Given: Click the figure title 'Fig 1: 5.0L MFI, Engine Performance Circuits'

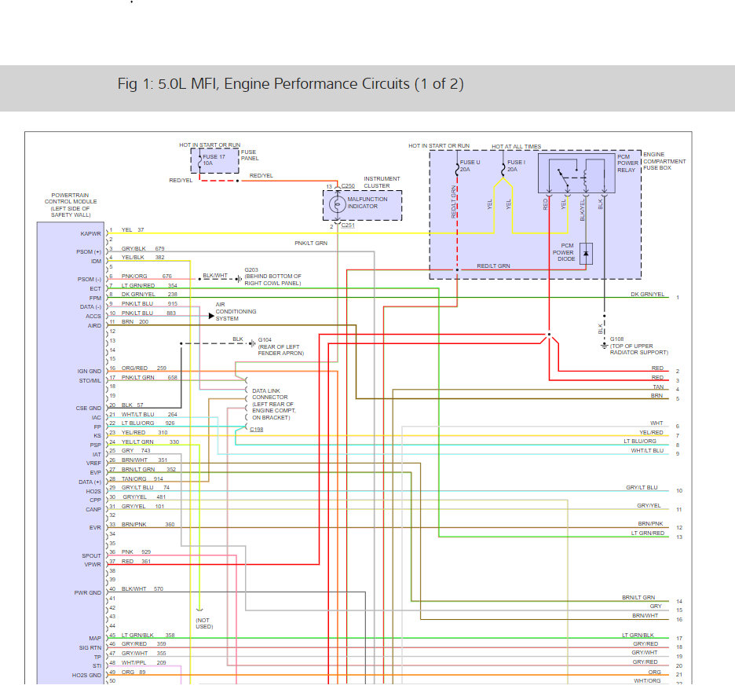Looking at the screenshot, I should [x=291, y=84].
